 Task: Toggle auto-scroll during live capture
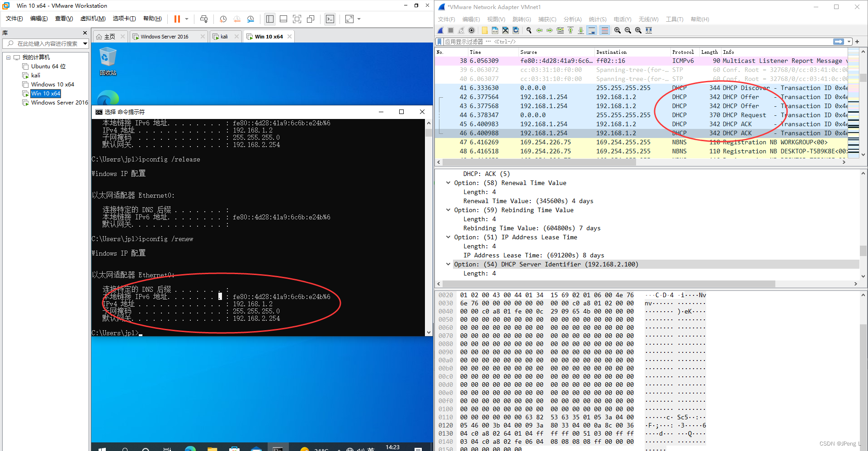point(592,30)
